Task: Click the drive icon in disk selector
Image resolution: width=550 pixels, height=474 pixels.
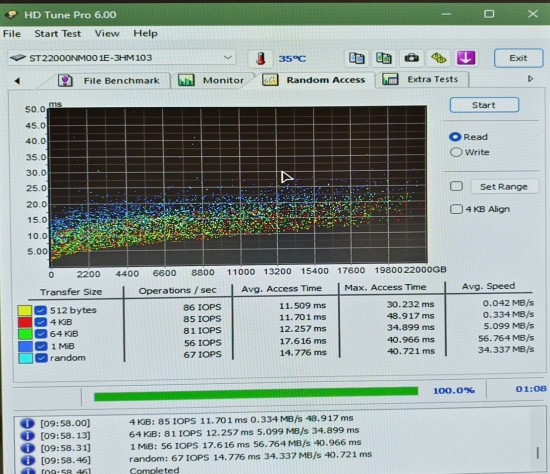Action: pos(18,58)
